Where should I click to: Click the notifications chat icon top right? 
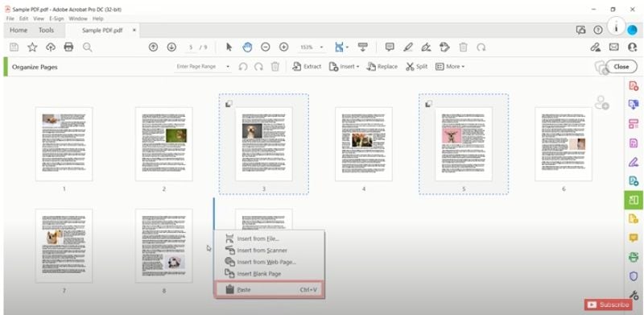coord(580,30)
